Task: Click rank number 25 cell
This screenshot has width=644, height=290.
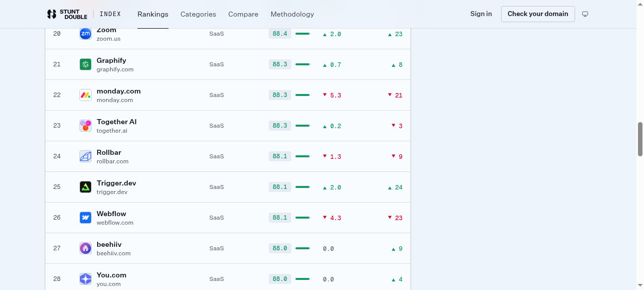Action: 57,187
